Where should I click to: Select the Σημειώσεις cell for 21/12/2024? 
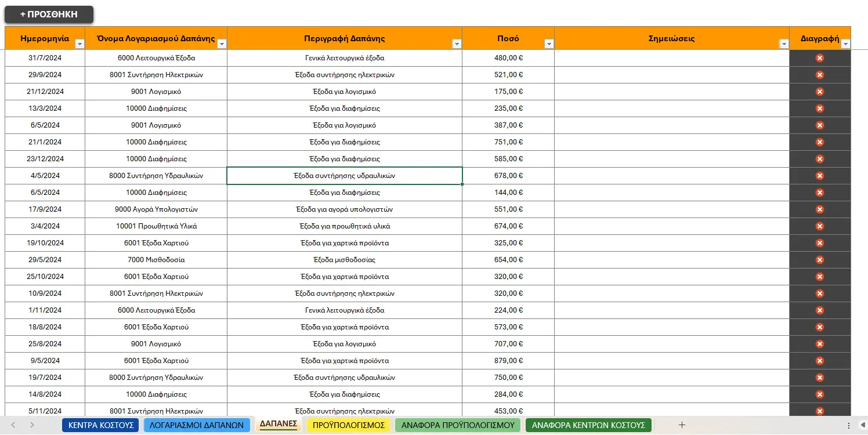672,92
